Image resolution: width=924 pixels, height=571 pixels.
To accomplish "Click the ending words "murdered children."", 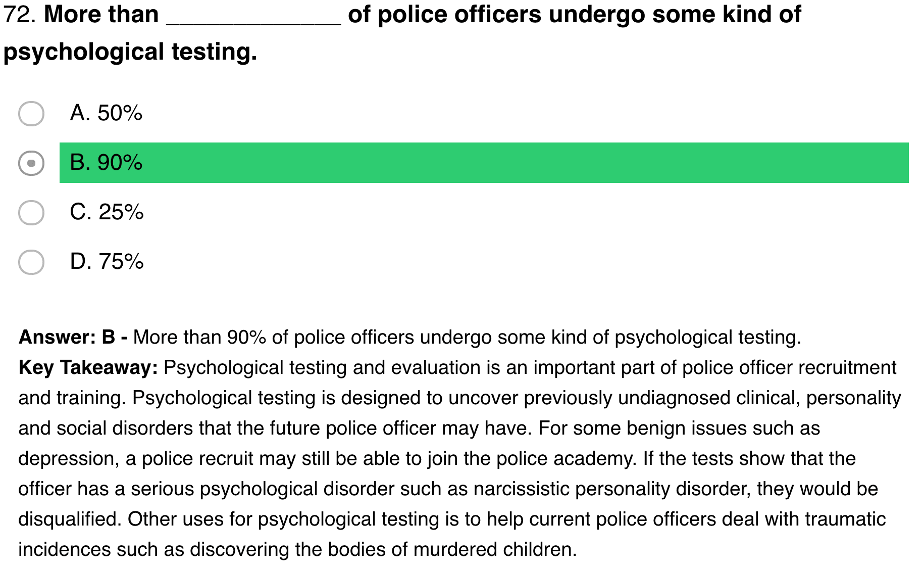I will tap(495, 549).
